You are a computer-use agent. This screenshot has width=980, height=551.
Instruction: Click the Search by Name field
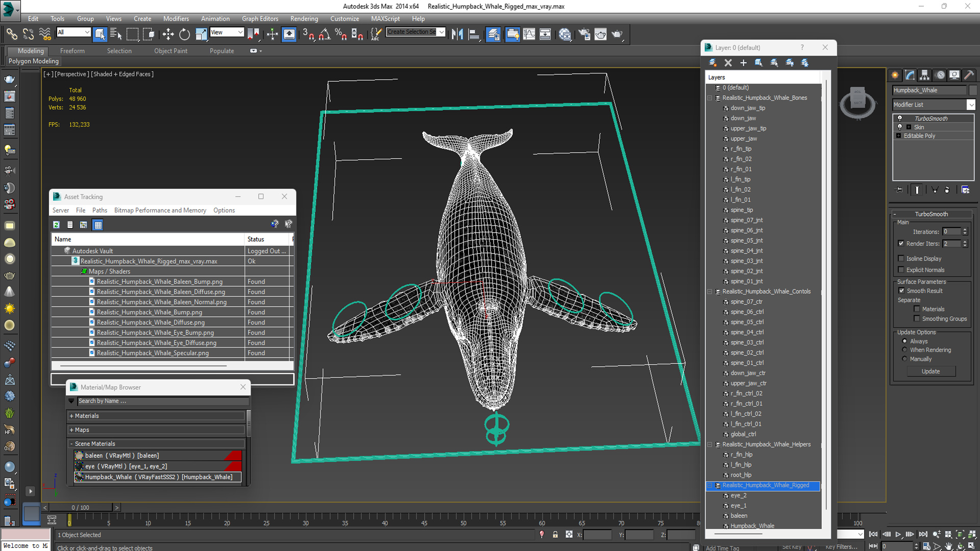162,402
